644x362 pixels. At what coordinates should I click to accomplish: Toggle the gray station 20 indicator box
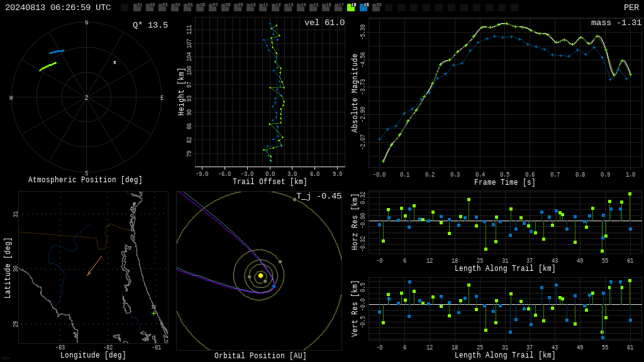(x=376, y=7)
